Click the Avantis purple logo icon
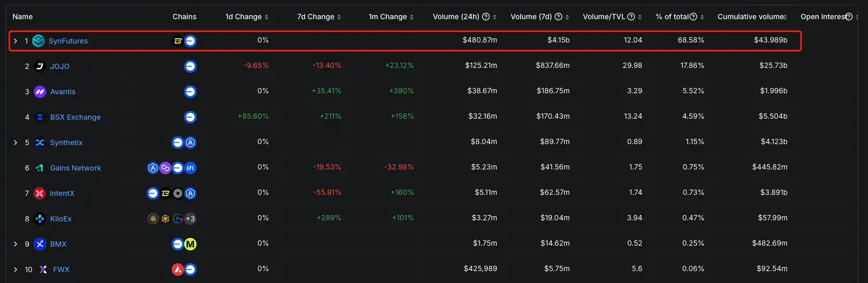 (x=40, y=92)
